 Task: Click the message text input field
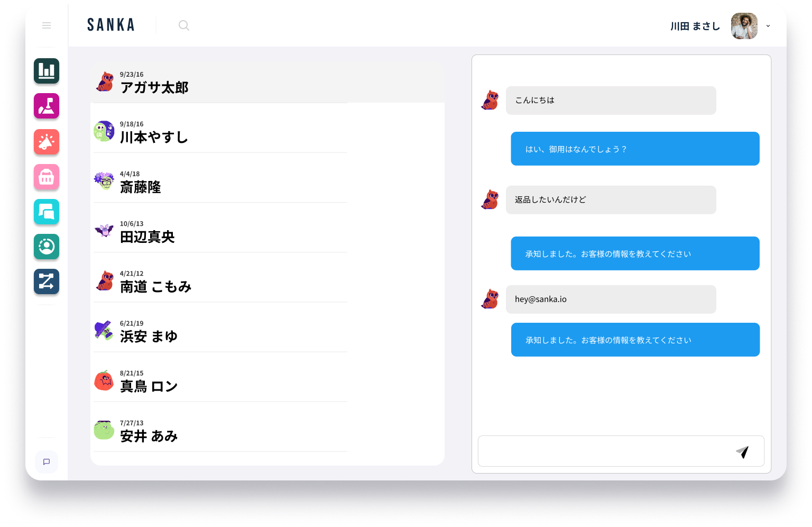[x=603, y=451]
